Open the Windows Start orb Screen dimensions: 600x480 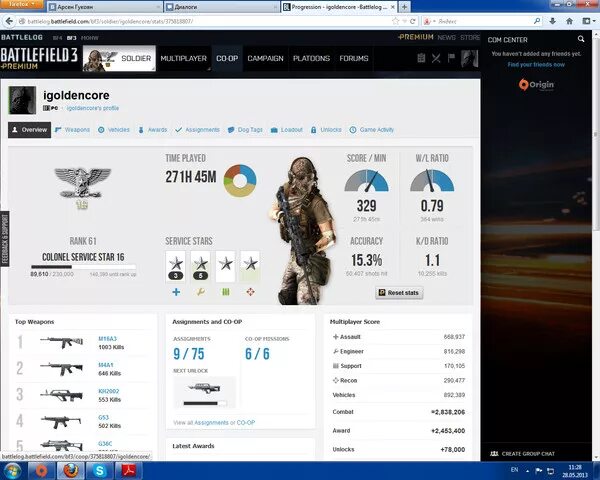pos(12,470)
